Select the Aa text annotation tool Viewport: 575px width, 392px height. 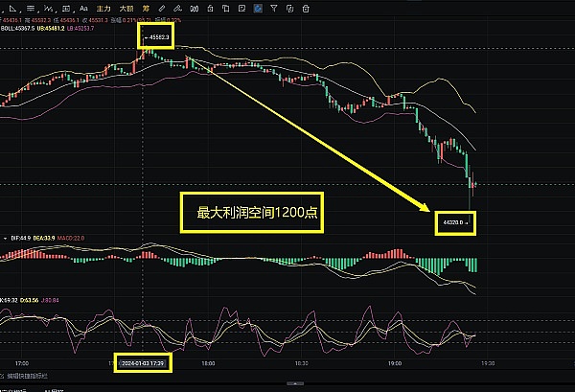(85, 6)
